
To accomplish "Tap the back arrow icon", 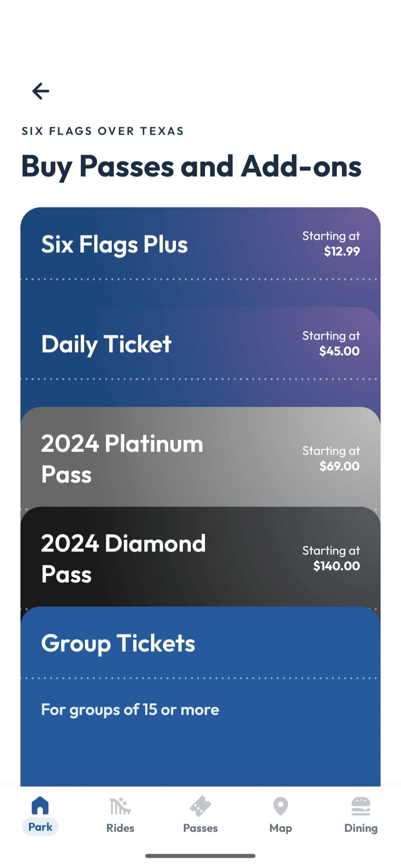I will pos(41,91).
